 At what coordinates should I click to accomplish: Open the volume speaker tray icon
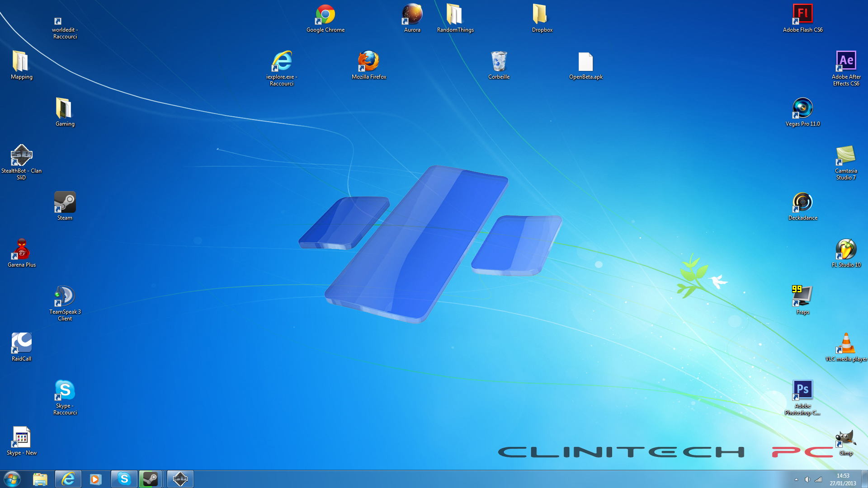pos(807,479)
